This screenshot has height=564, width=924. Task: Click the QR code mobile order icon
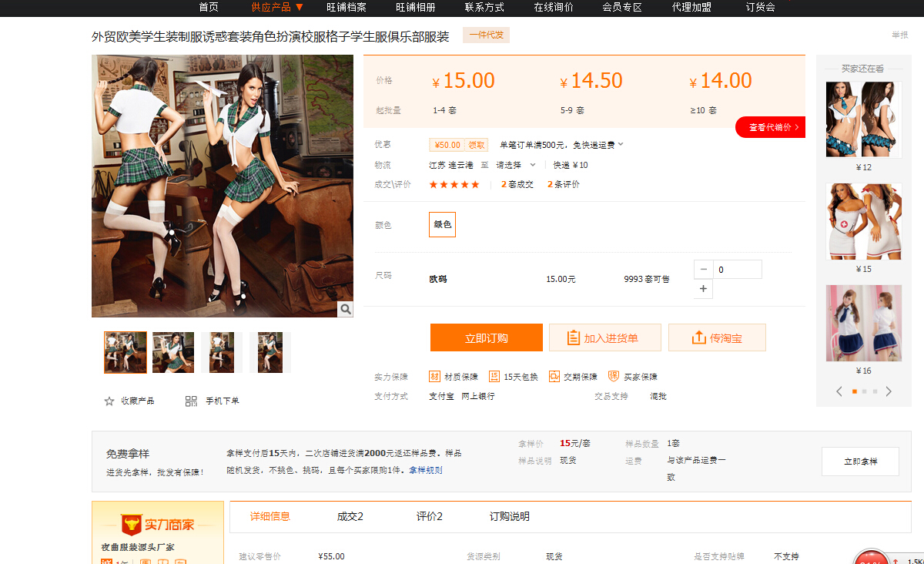(191, 401)
